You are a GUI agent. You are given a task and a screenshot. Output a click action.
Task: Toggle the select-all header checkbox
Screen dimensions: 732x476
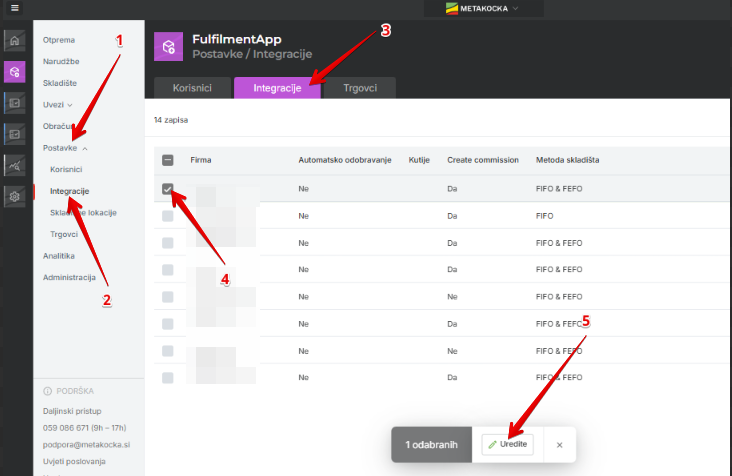(x=168, y=160)
